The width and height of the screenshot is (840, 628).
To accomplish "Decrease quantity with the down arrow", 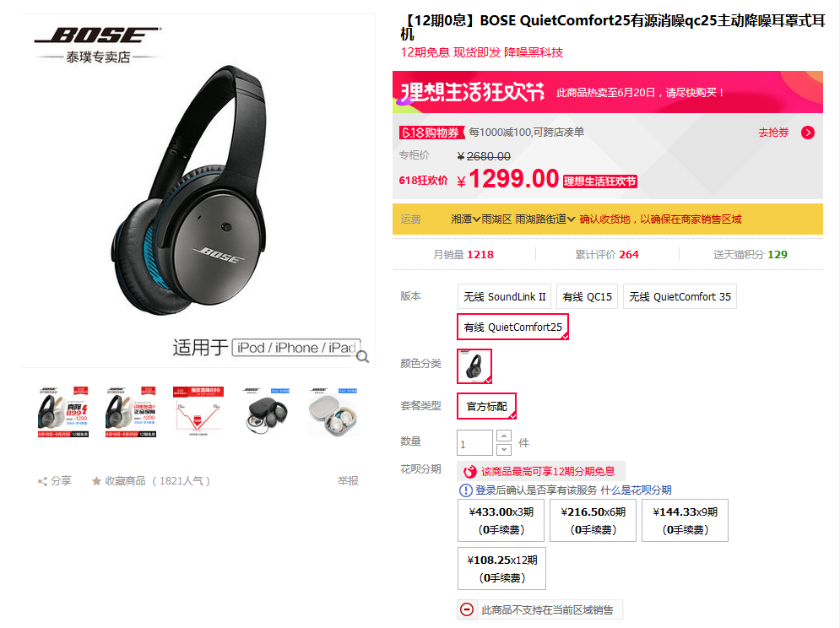I will coord(504,449).
